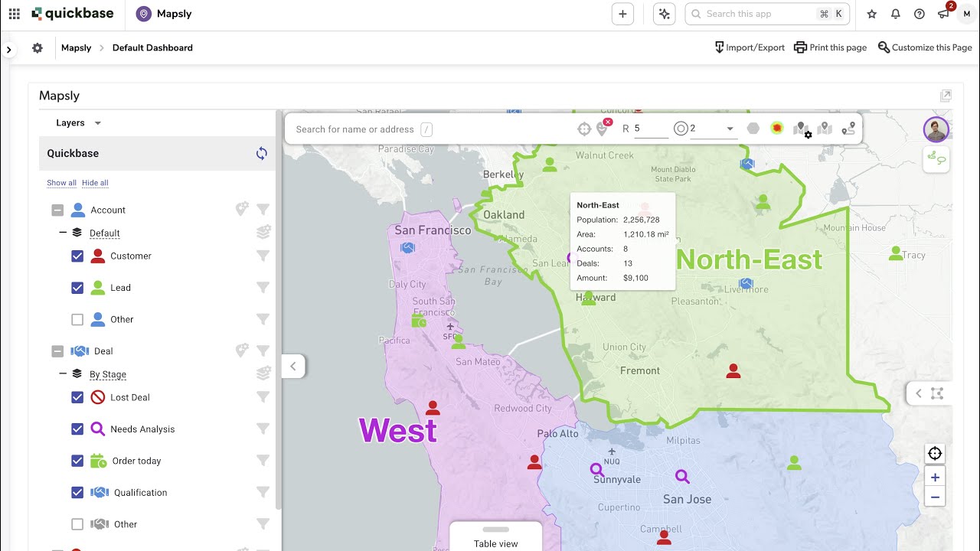Open the rings count dropdown arrow

click(730, 129)
